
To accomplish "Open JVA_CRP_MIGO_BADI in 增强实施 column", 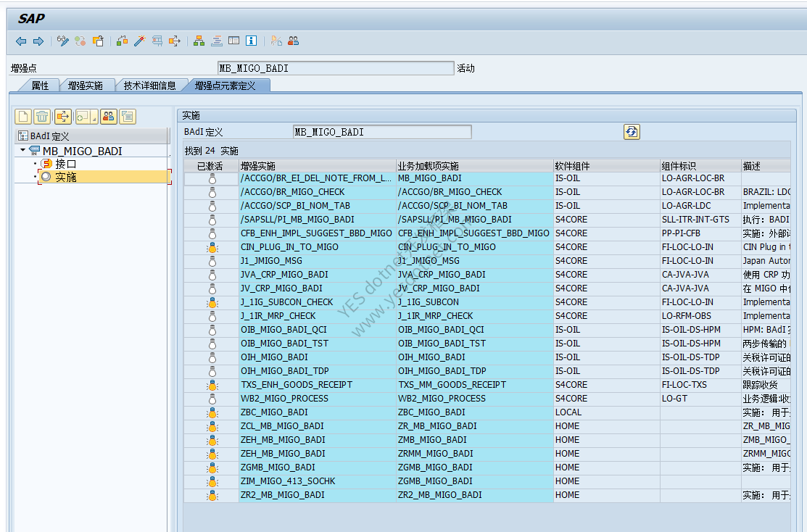I will click(317, 275).
